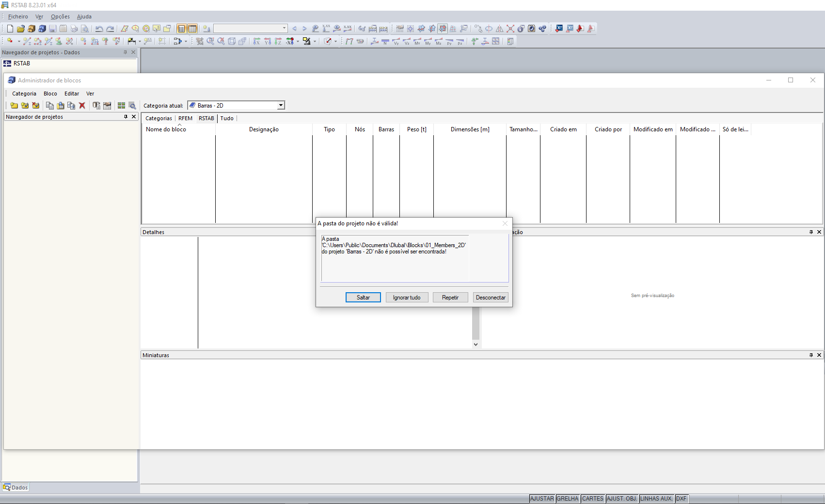Open the new node tool dropdown arrow
Viewport: 825px width, 504px height.
pos(19,41)
